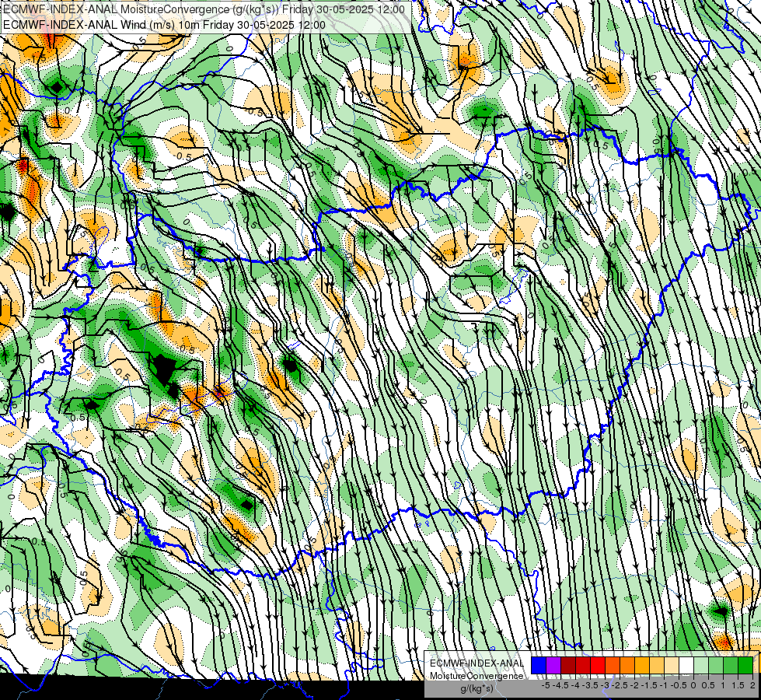Click the dark maroon-red legend swatch

568,665
